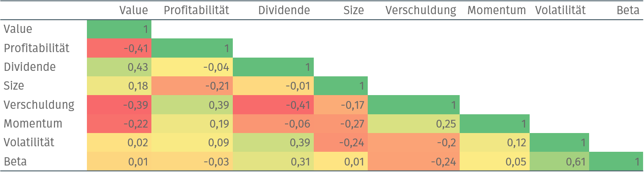The width and height of the screenshot is (644, 176).
Task: Select the 0,25 Momentum-Verschuldung cell
Action: [413, 123]
